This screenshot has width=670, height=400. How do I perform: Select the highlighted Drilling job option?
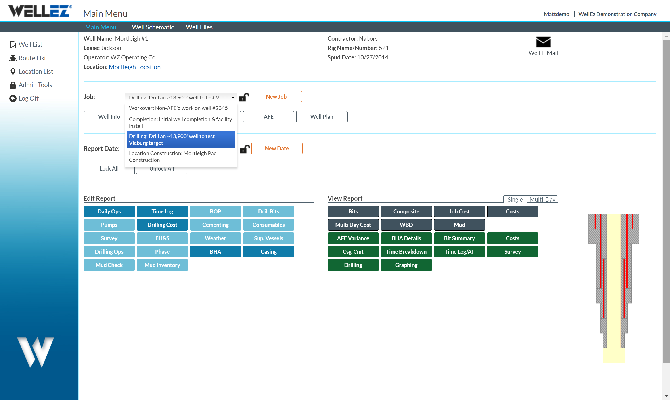pyautogui.click(x=181, y=139)
